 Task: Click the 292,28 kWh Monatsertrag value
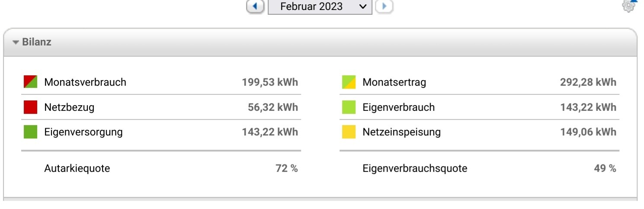tap(588, 82)
